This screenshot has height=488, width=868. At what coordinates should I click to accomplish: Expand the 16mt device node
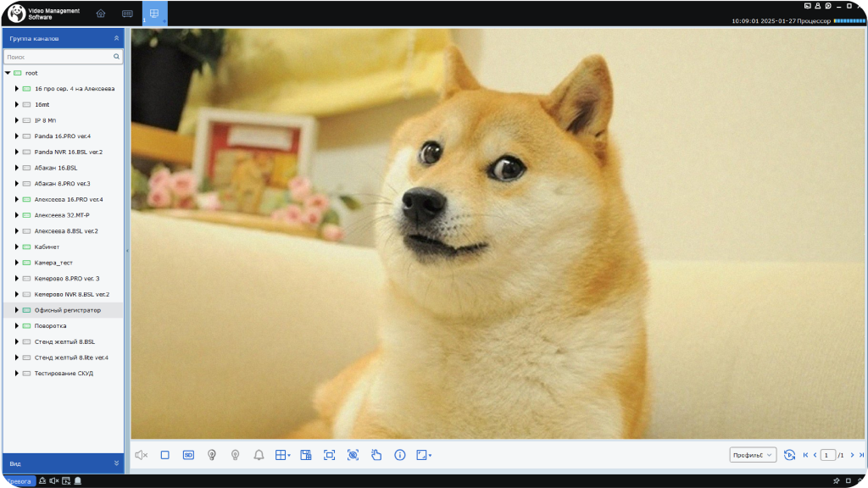17,104
